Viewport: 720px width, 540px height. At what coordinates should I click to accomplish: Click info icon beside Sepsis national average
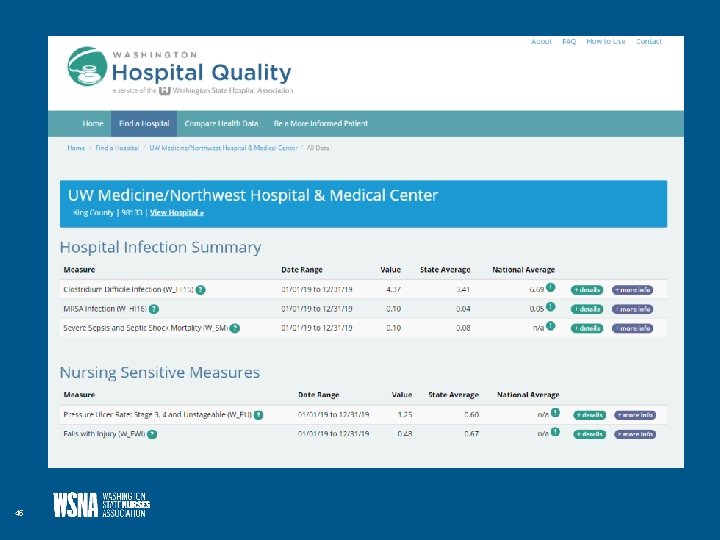(551, 326)
